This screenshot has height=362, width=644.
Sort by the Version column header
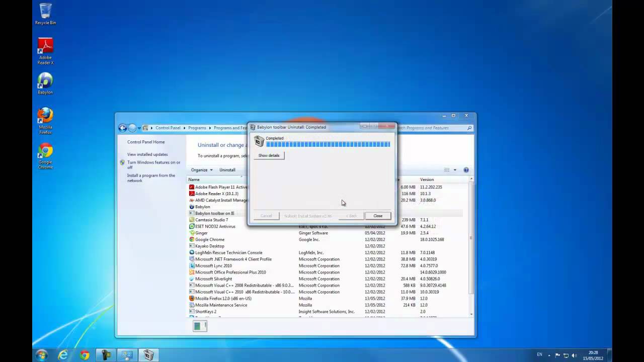(x=427, y=179)
